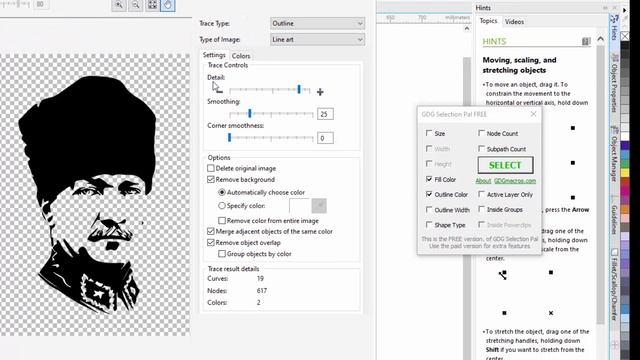Screen dimensions: 640x360
Task: Toggle Delete original image checkbox
Action: [211, 168]
